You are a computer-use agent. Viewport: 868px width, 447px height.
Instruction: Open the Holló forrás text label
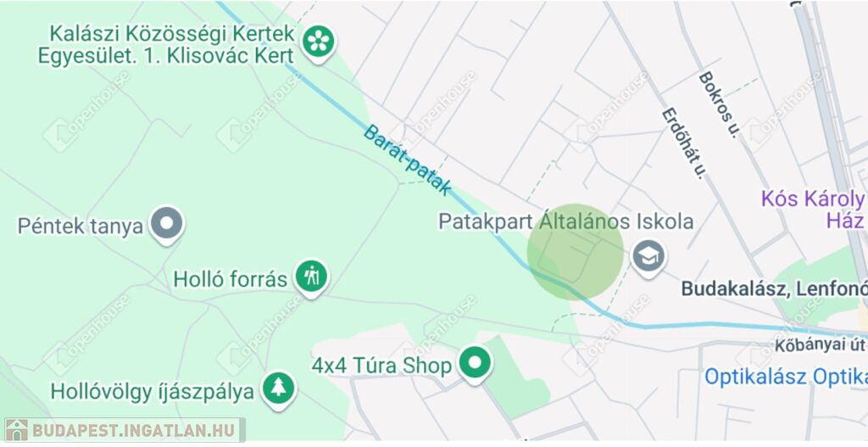pyautogui.click(x=231, y=279)
